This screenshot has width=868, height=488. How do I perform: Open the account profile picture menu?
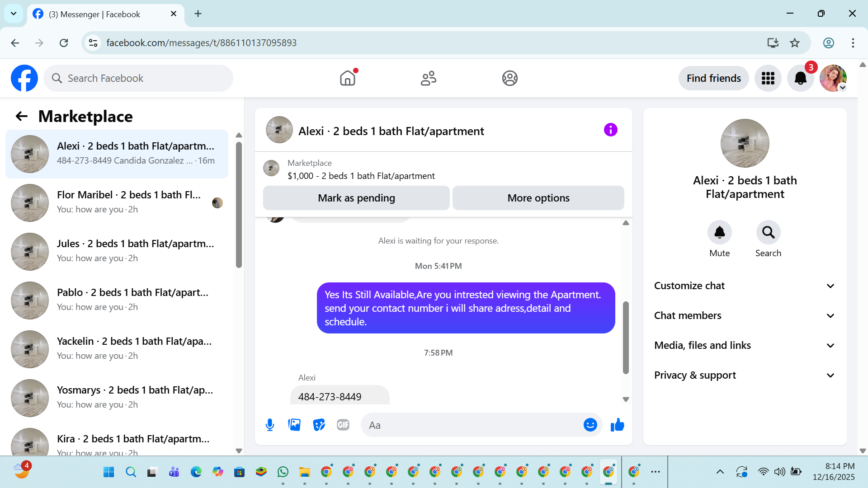pyautogui.click(x=833, y=78)
